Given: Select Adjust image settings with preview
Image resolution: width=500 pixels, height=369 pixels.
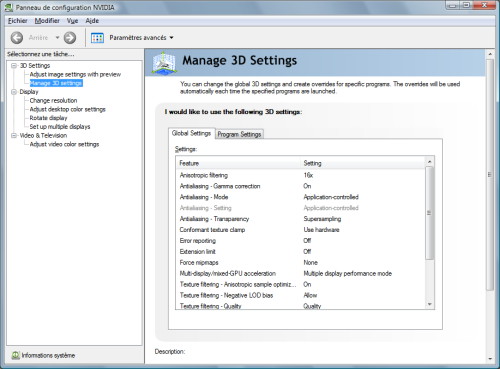Looking at the screenshot, I should (x=75, y=74).
